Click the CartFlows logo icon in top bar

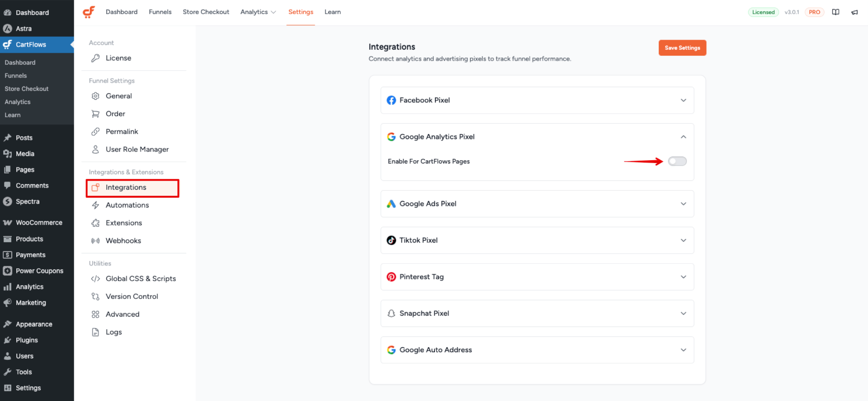tap(89, 12)
